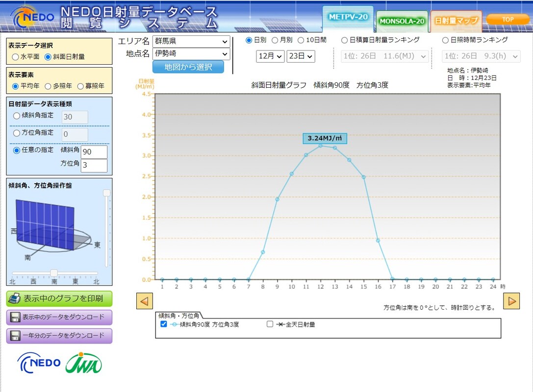Click the graph data point at hour 12

321,146
